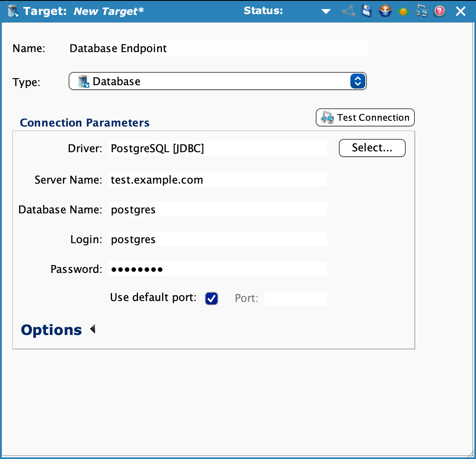Viewport: 476px width, 459px height.
Task: Click the save floppy disk icon
Action: click(367, 11)
